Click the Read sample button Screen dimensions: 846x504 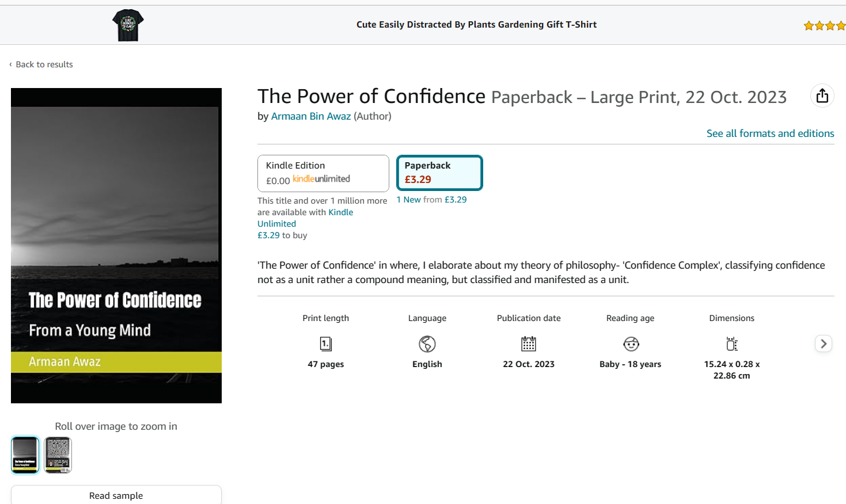click(x=116, y=495)
